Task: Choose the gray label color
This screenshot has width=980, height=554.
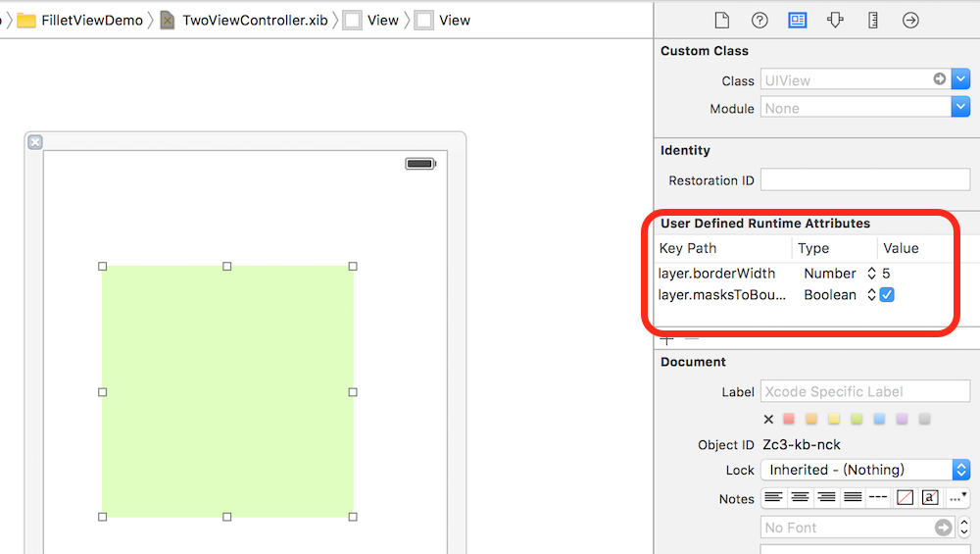Action: 924,419
